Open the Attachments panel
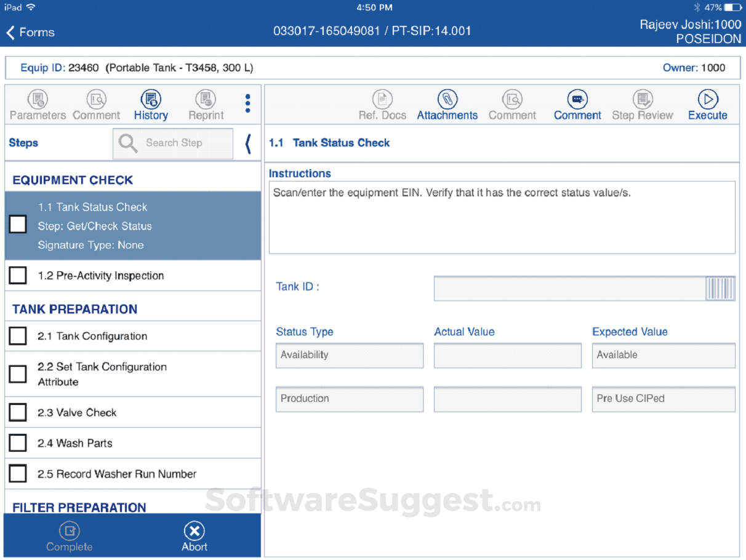Image resolution: width=746 pixels, height=560 pixels. pos(447,103)
